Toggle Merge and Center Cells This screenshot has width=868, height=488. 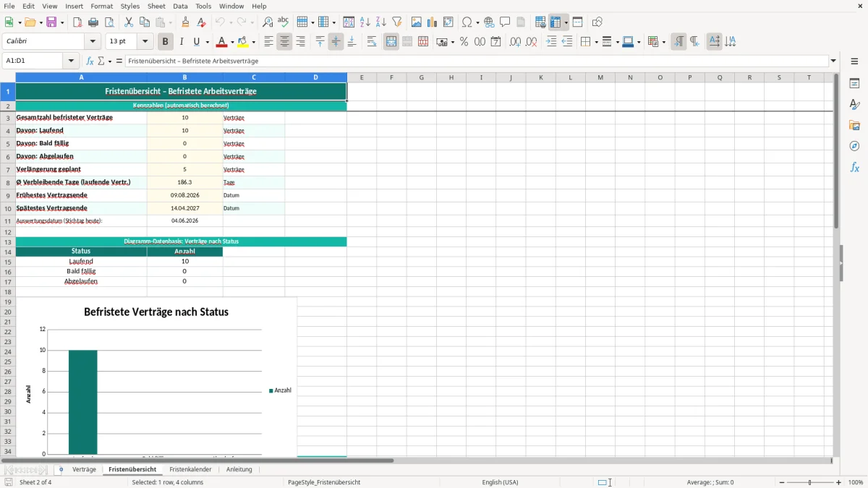pyautogui.click(x=391, y=42)
